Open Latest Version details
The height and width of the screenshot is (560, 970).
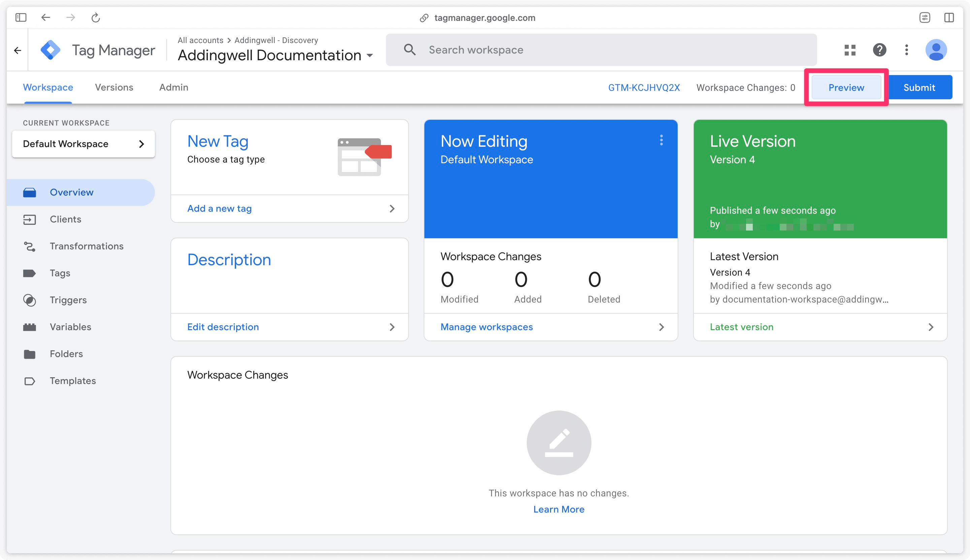[742, 327]
